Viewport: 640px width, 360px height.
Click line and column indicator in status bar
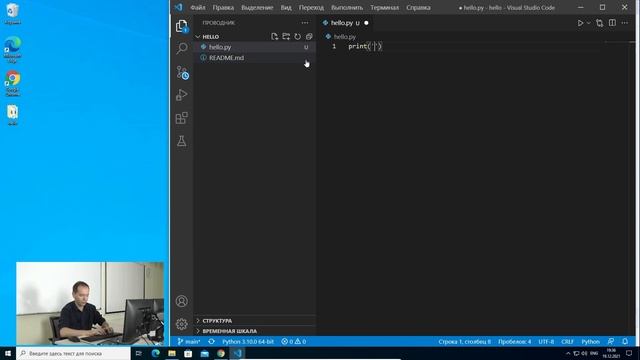pyautogui.click(x=464, y=342)
